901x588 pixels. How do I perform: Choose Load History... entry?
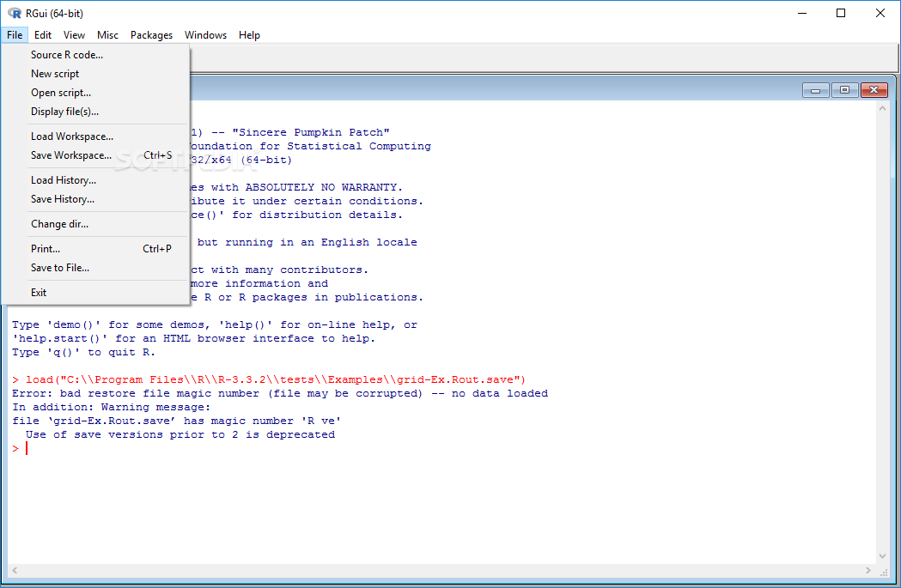pos(95,180)
